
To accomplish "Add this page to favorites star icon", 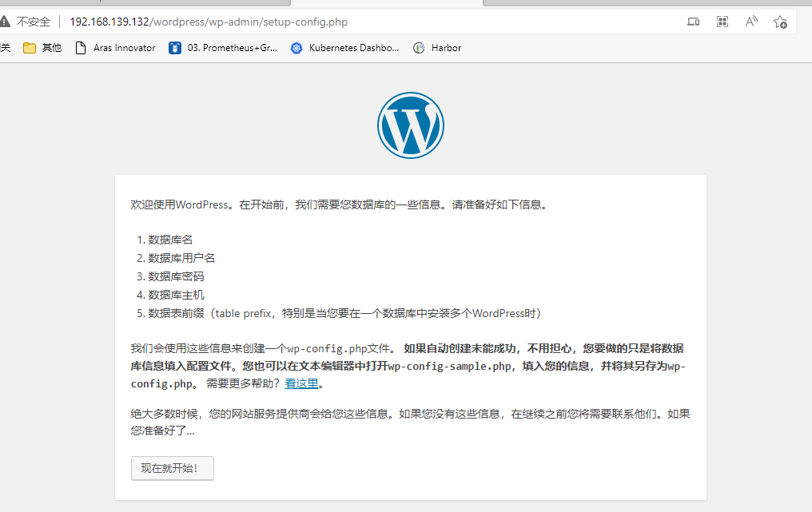I will tap(780, 22).
